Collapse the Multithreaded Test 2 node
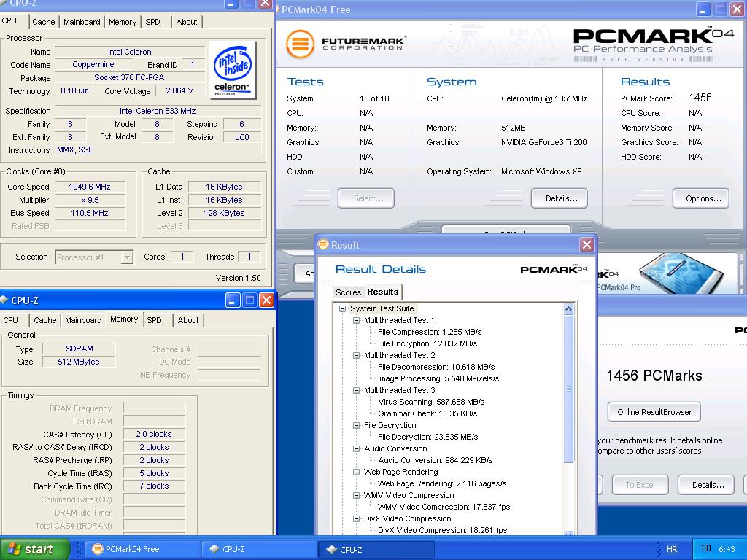The height and width of the screenshot is (560, 747). 356,355
